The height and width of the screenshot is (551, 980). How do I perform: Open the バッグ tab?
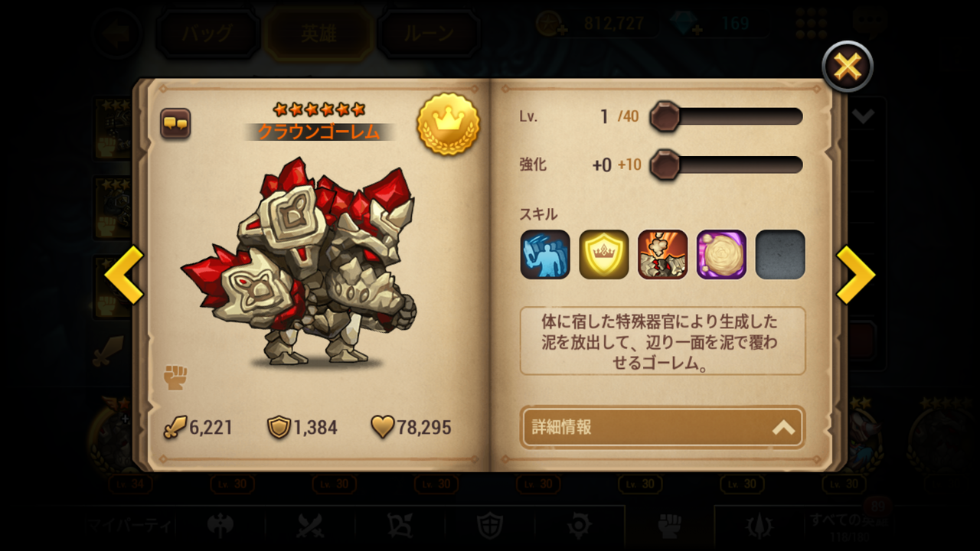[x=207, y=34]
